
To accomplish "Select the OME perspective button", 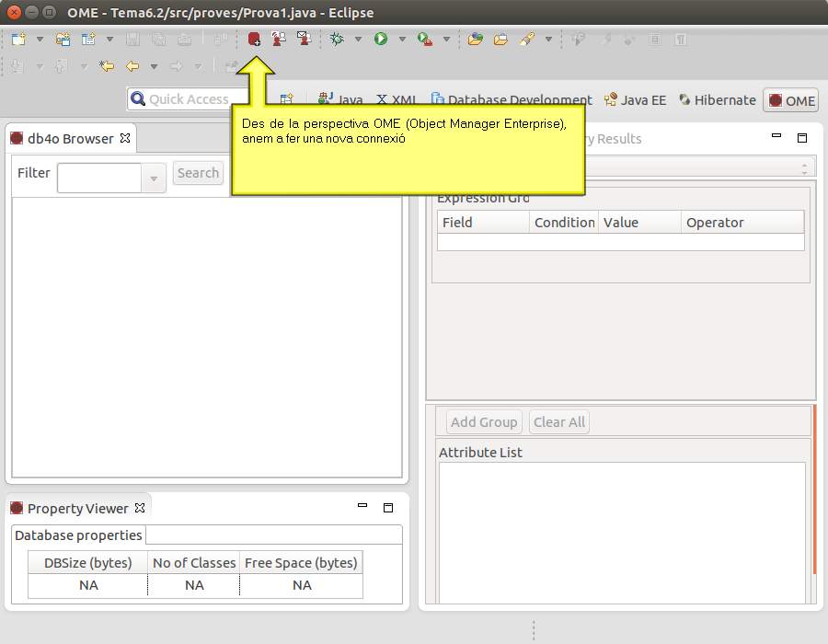I will pyautogui.click(x=791, y=100).
